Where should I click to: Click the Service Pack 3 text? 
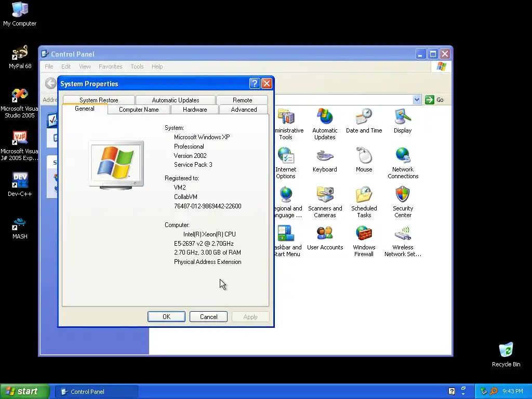click(x=193, y=165)
